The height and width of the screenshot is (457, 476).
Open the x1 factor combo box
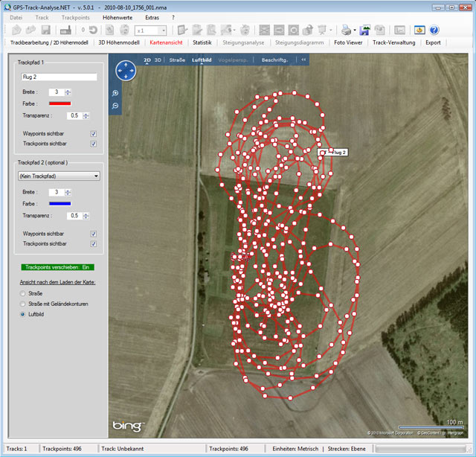pos(150,31)
